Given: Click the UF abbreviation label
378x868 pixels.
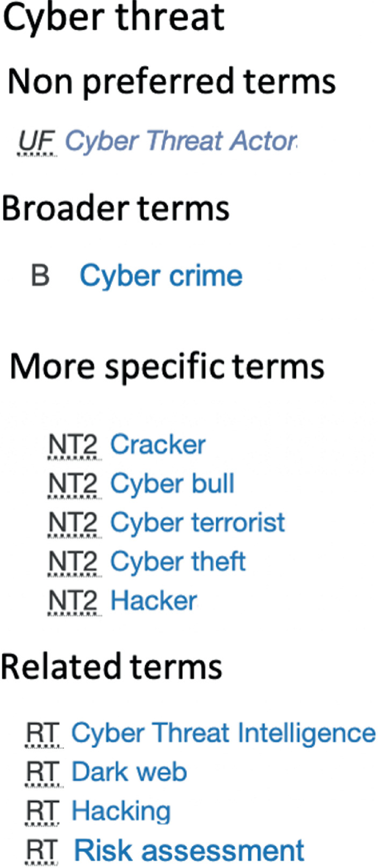Looking at the screenshot, I should point(37,142).
